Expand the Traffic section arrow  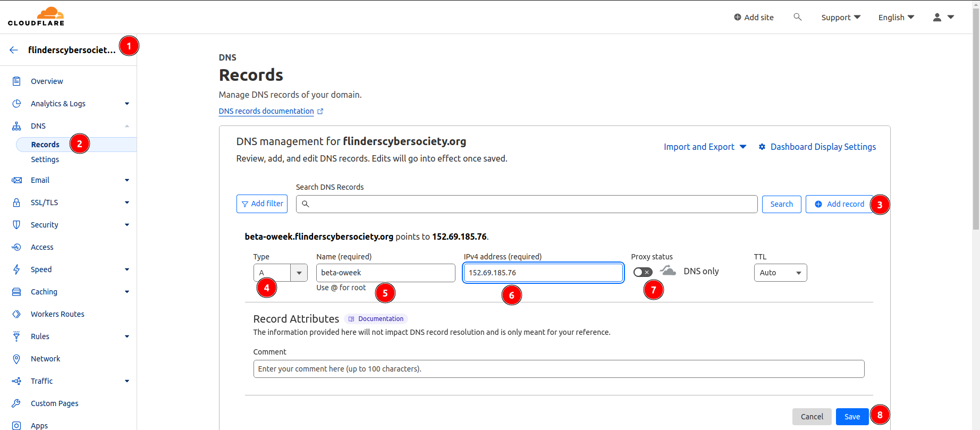[127, 381]
